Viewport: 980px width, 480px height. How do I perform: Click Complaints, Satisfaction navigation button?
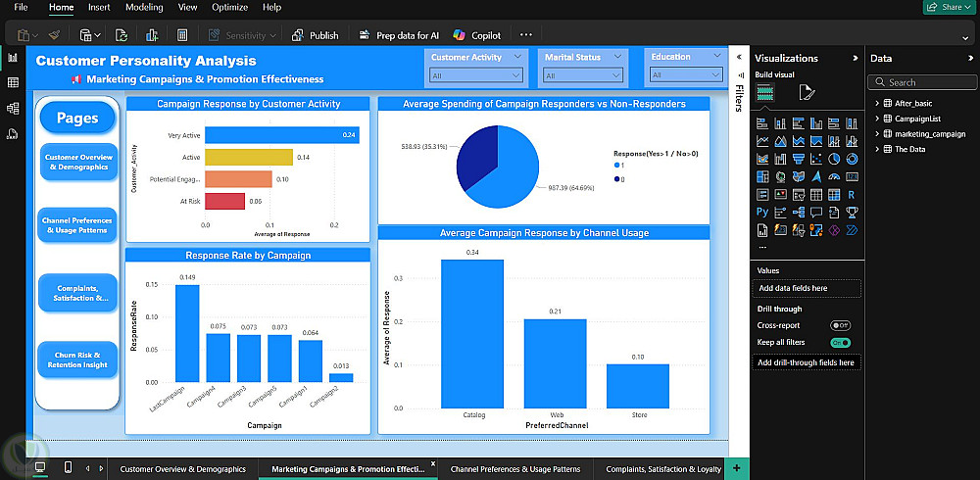pos(77,293)
